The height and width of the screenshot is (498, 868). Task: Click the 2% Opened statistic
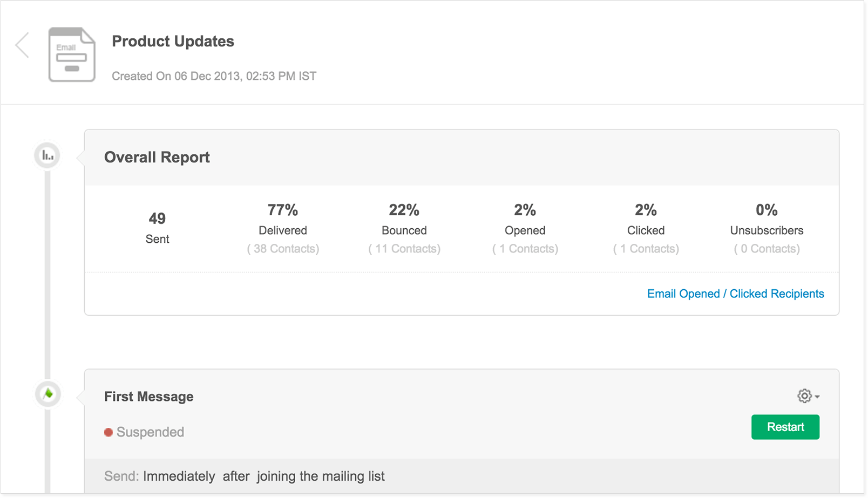point(525,210)
